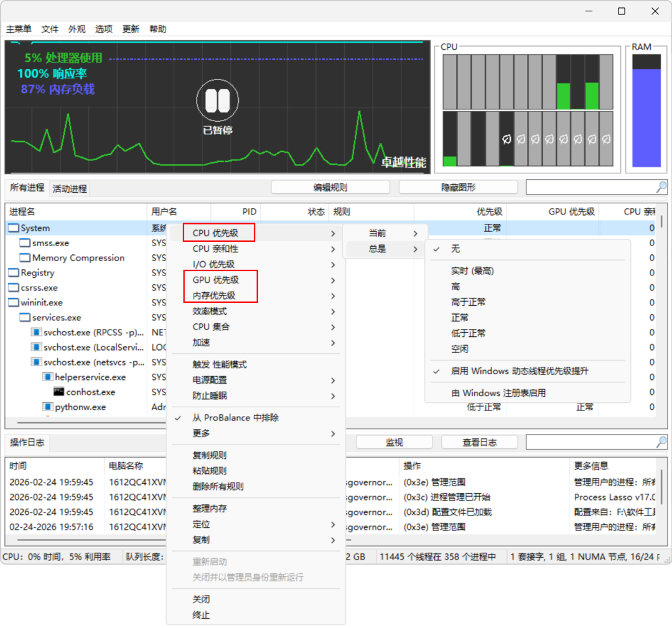
Task: Open the 更新 menu
Action: 131,29
